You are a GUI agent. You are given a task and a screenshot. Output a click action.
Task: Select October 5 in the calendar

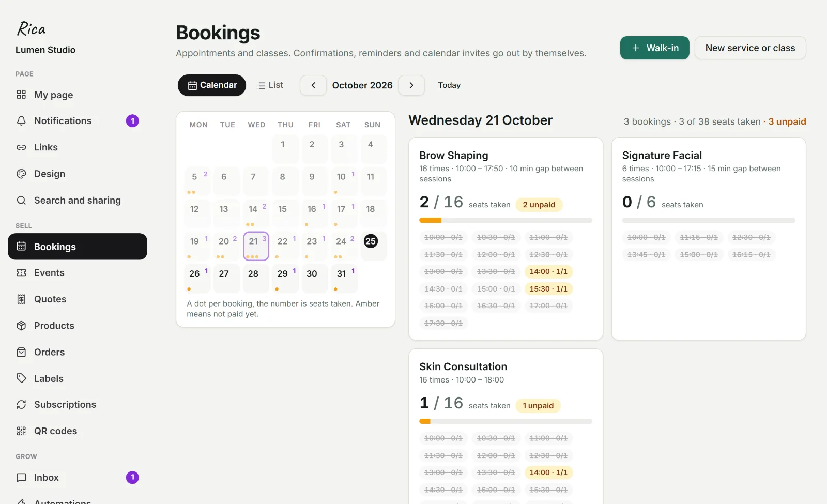(x=197, y=181)
